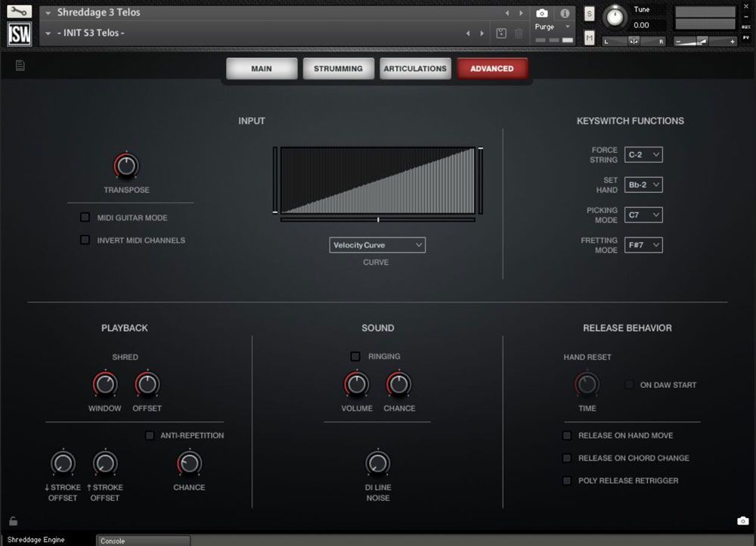Screen dimensions: 756x546
Task: Open Force String keyswitch dropdown
Action: click(x=643, y=155)
